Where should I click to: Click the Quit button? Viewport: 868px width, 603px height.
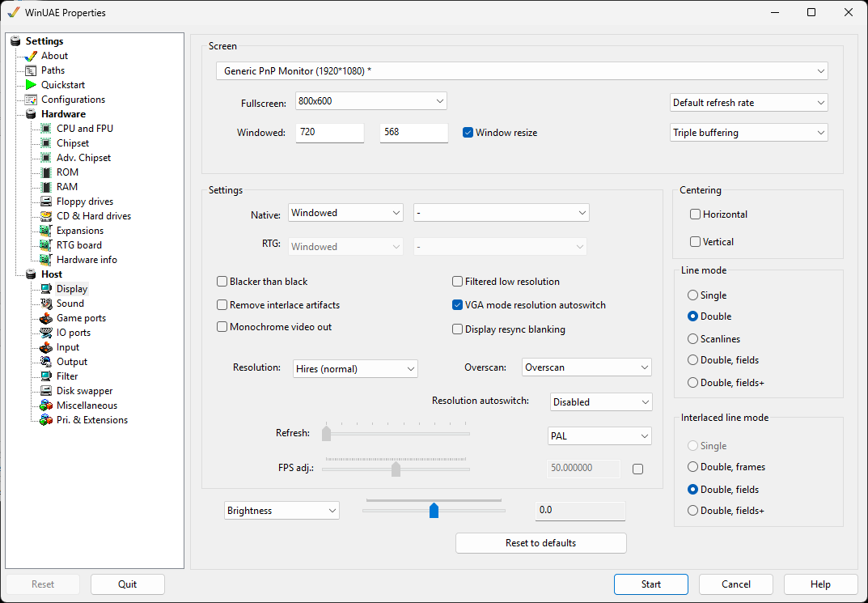click(127, 584)
